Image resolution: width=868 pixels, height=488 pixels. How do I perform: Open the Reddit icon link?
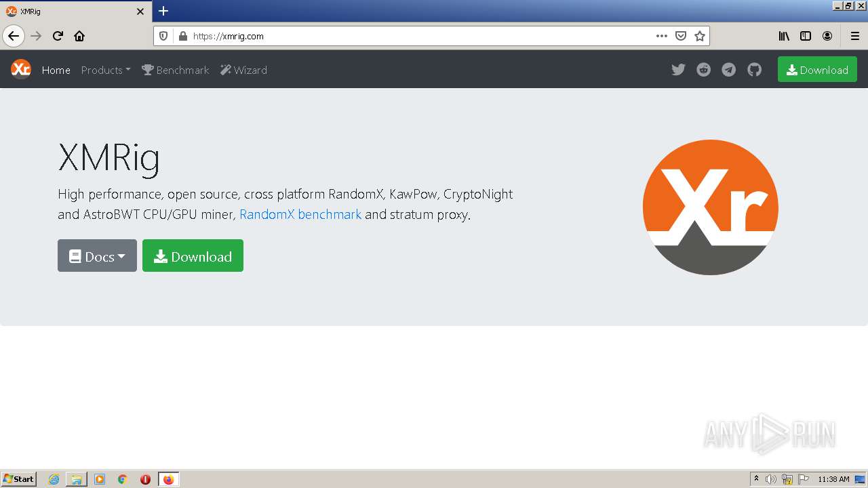pyautogui.click(x=703, y=70)
